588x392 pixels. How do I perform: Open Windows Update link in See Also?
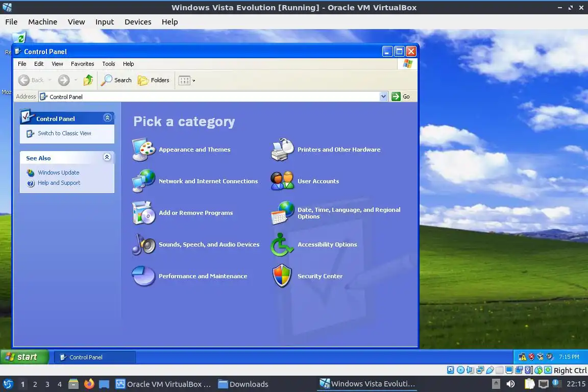click(59, 173)
